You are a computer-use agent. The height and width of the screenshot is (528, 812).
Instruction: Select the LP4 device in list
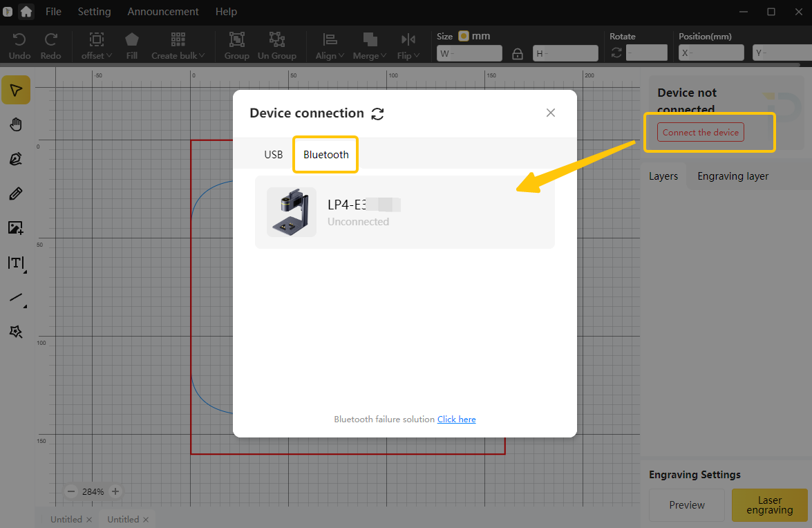tap(404, 212)
